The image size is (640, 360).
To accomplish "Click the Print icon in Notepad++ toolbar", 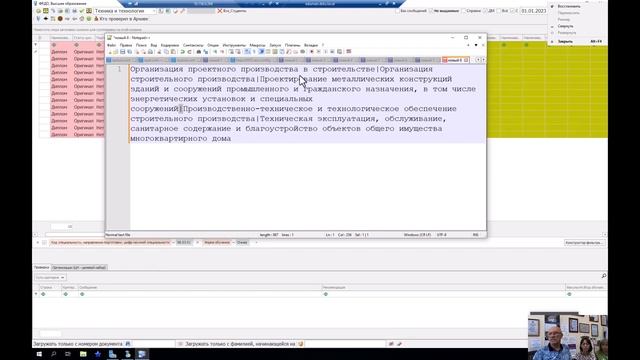I will click(151, 52).
